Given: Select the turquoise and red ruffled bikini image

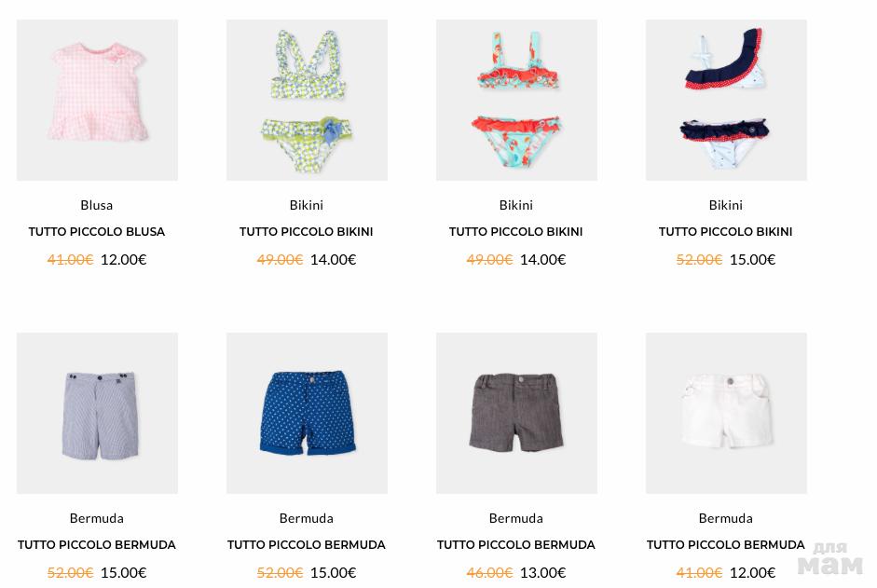Looking at the screenshot, I should click(517, 100).
